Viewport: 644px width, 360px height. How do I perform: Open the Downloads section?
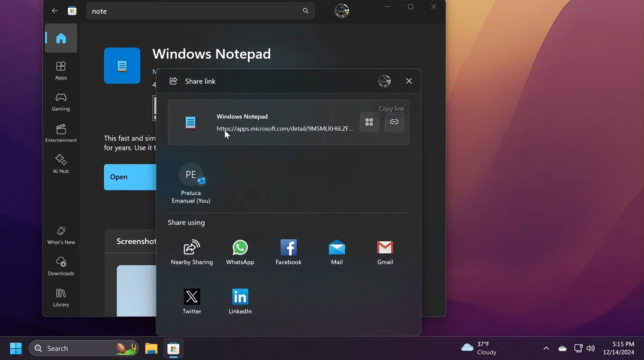tap(61, 266)
